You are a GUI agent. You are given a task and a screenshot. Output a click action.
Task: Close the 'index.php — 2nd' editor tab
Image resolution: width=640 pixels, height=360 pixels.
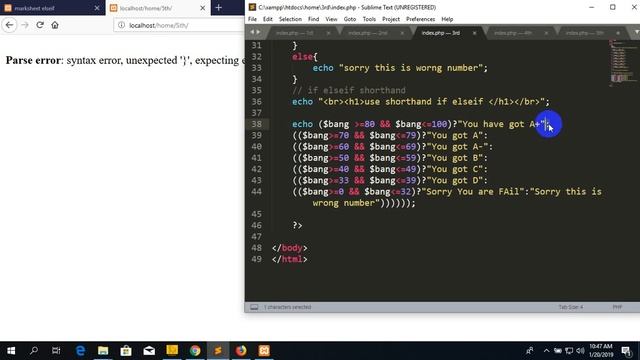(x=402, y=33)
